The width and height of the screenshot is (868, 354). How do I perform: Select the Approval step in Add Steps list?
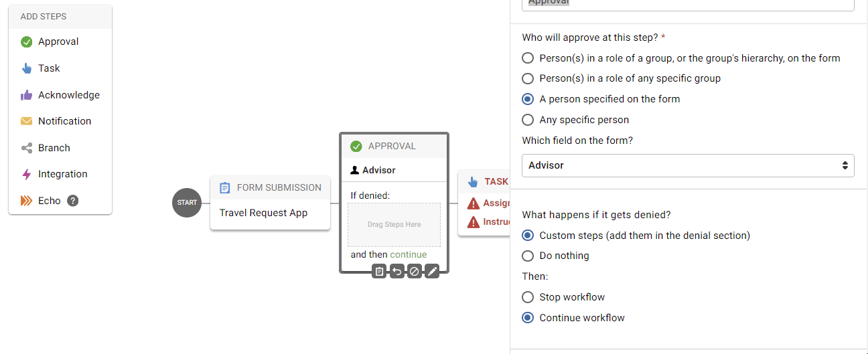click(58, 41)
